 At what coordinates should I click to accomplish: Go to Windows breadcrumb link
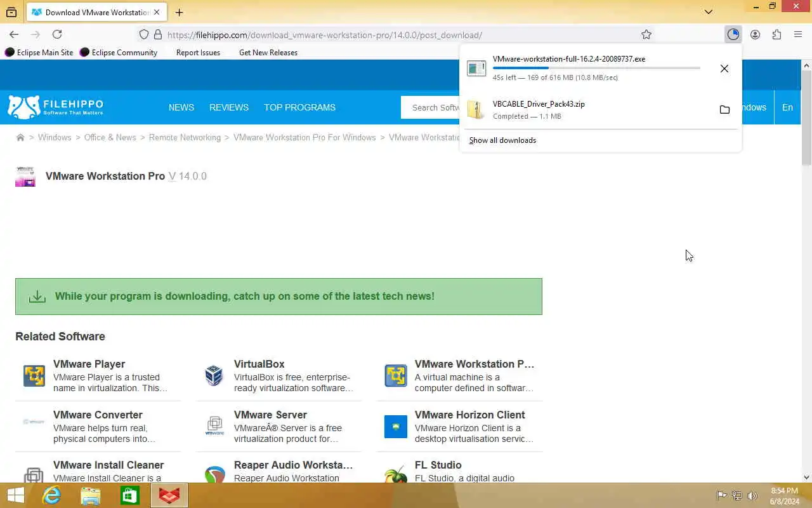tap(55, 137)
